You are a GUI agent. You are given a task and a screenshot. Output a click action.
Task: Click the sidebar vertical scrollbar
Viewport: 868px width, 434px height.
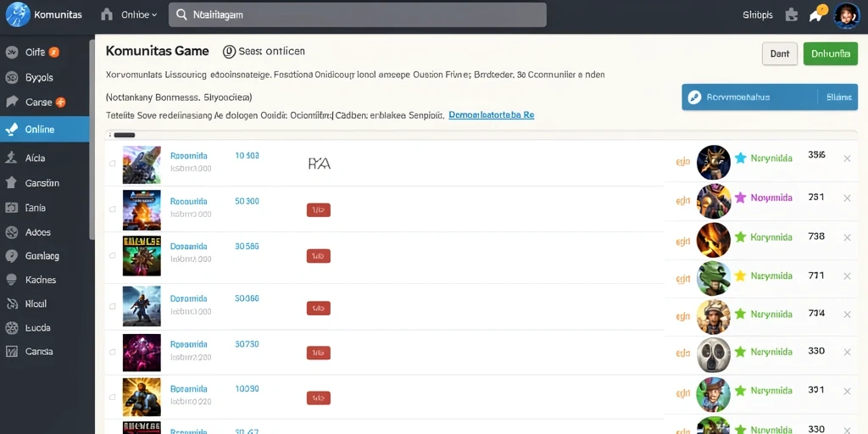coord(92,138)
